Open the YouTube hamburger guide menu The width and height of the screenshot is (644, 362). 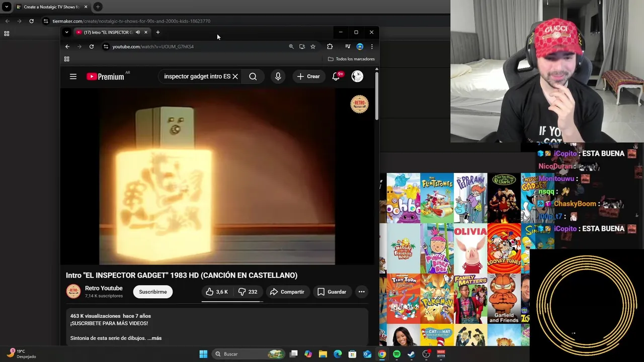[73, 76]
